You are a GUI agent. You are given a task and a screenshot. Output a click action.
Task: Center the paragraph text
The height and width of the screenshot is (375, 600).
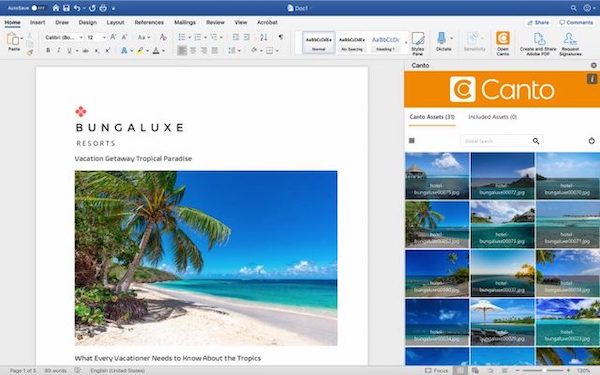click(193, 50)
